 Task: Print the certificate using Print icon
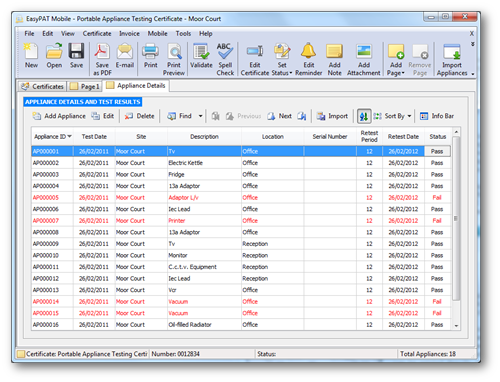point(151,56)
